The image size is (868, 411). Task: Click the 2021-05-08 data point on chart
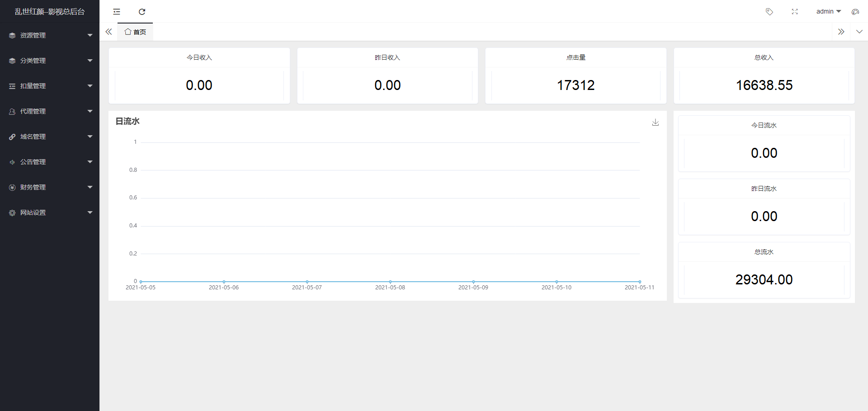point(390,282)
